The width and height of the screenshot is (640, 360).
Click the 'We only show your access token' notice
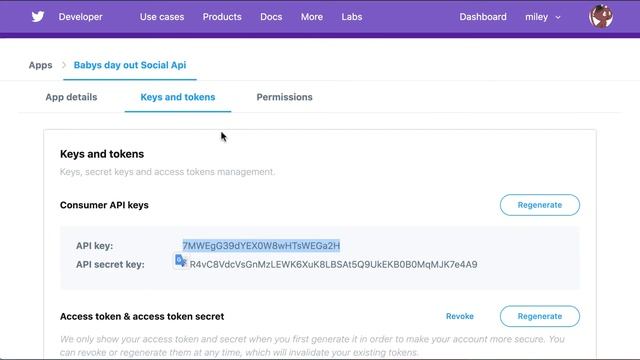[312, 346]
